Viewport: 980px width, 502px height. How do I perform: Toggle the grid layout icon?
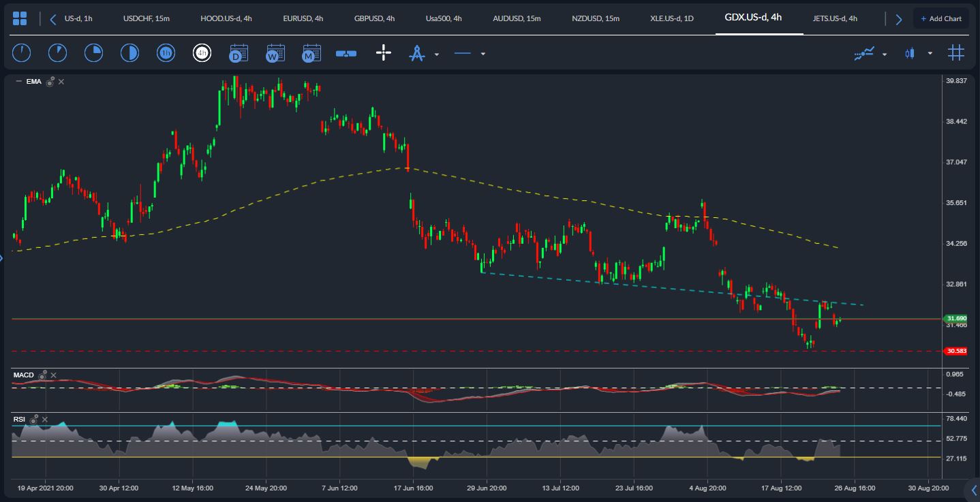click(x=956, y=52)
